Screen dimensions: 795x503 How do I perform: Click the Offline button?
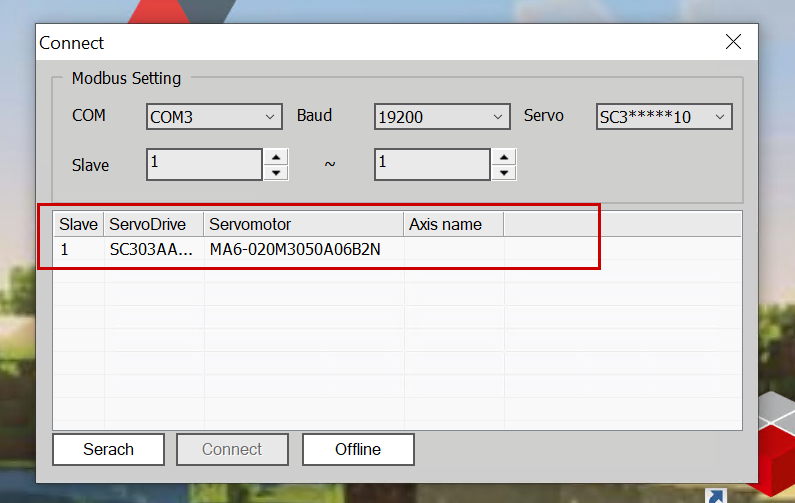coord(358,449)
